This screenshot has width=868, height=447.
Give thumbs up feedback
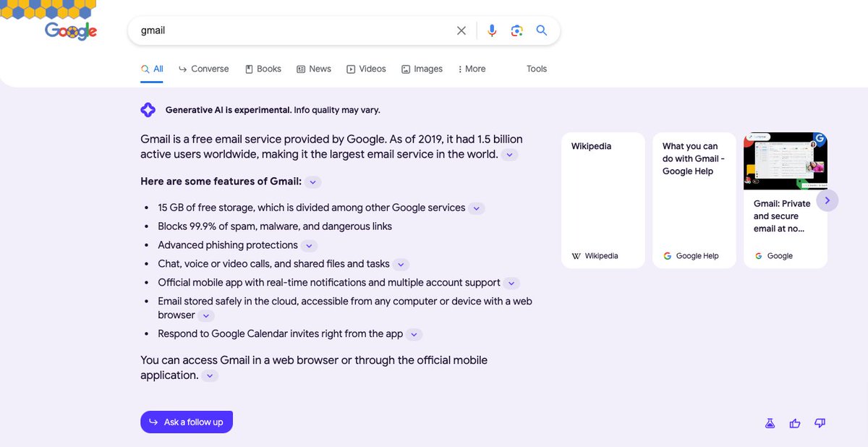coord(795,423)
